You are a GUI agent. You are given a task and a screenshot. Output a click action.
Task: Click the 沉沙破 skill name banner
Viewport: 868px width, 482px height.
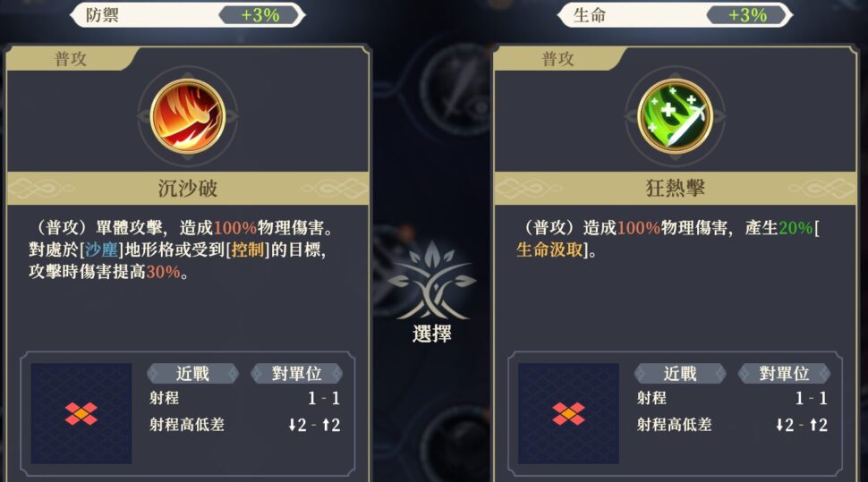tap(188, 188)
